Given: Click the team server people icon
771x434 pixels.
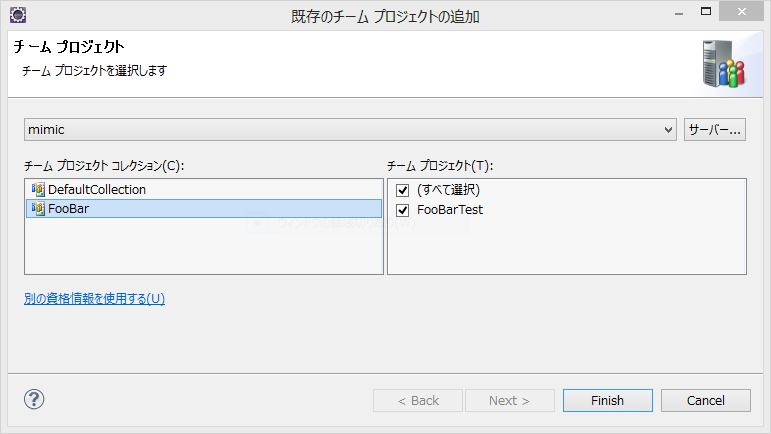Looking at the screenshot, I should click(x=723, y=64).
